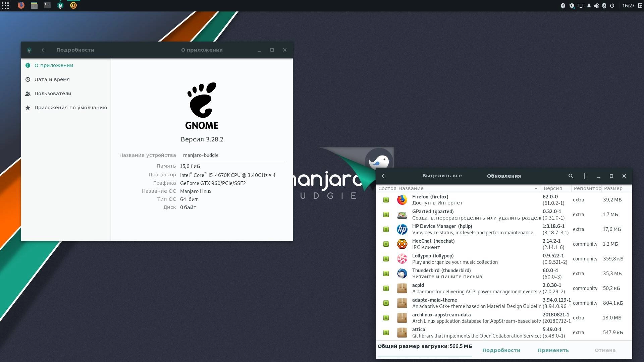
Task: Click the Firefox package icon in the list
Action: point(402,200)
